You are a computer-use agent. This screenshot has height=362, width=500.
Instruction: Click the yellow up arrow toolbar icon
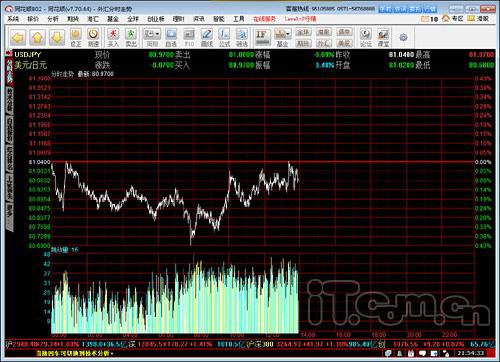click(x=37, y=37)
